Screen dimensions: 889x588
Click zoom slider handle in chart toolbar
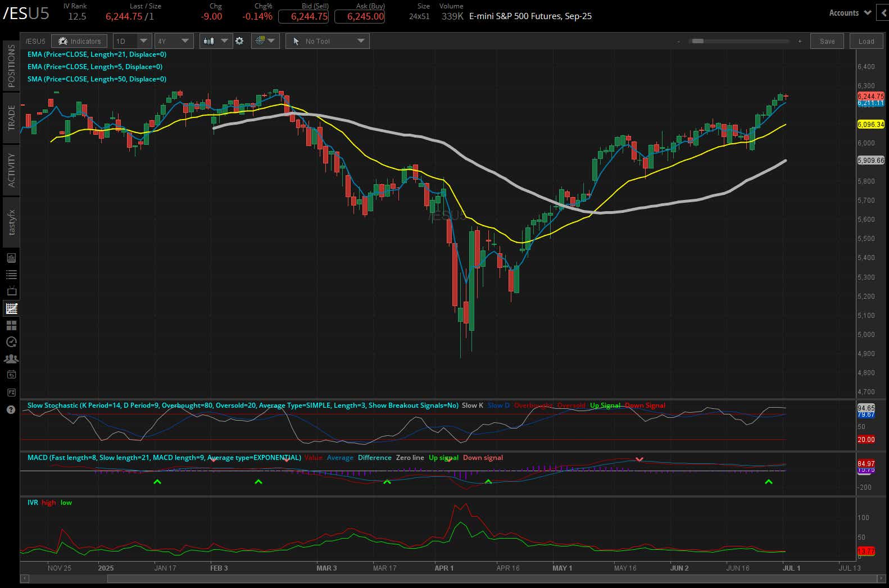697,41
